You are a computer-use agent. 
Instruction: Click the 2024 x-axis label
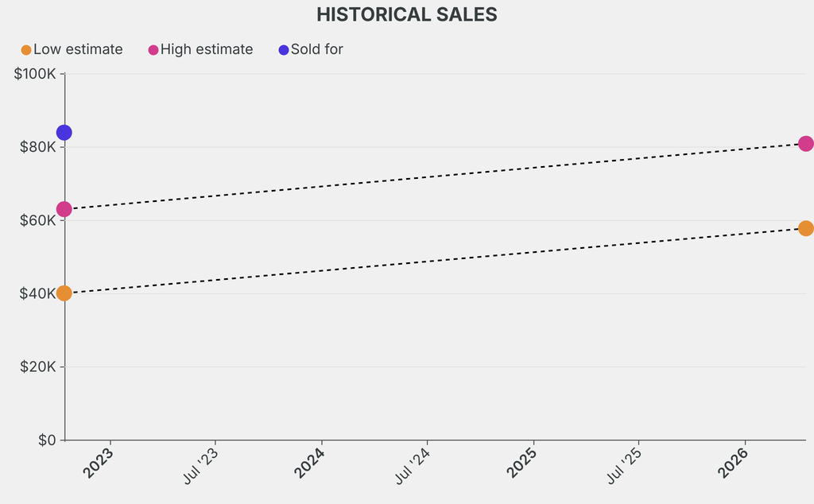click(311, 463)
